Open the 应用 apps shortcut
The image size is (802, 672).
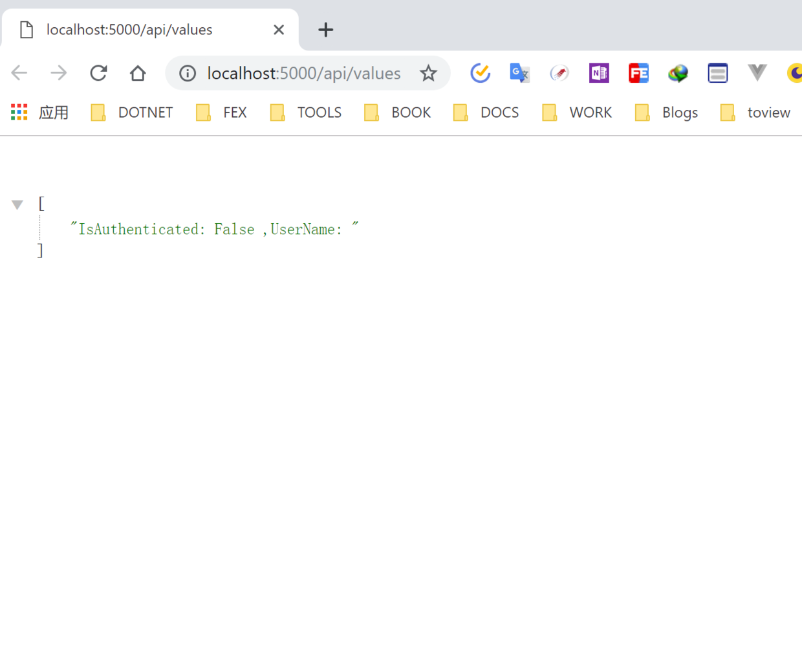[40, 113]
